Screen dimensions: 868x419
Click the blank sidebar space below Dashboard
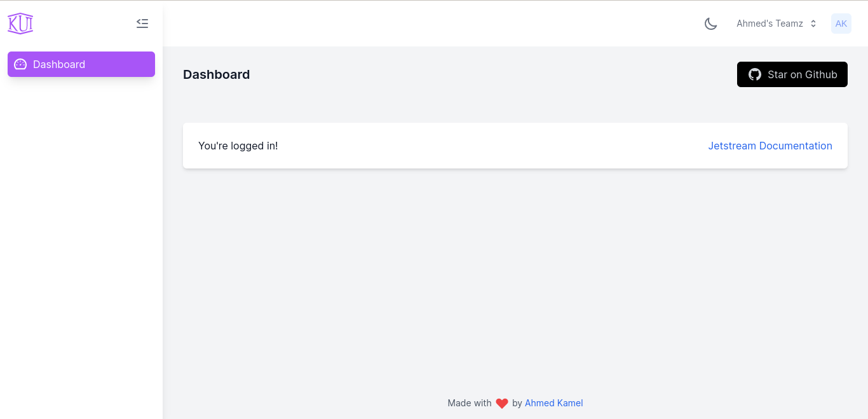tap(81, 248)
